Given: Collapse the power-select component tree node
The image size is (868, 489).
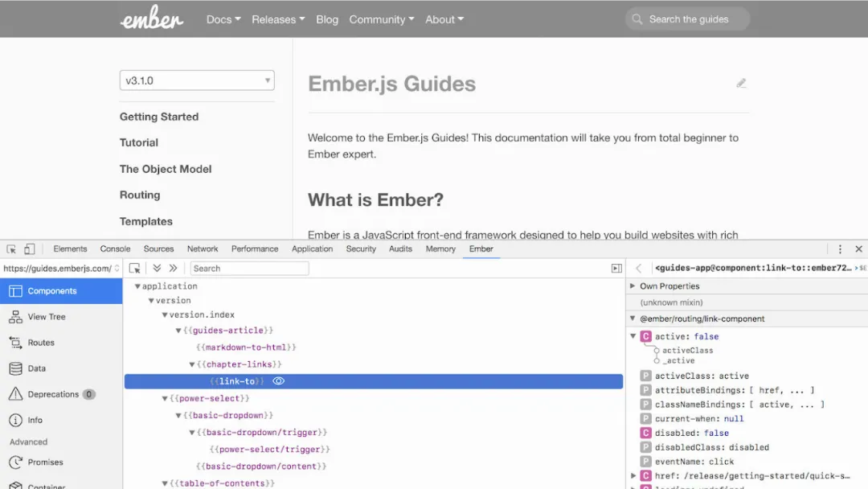Looking at the screenshot, I should (165, 399).
